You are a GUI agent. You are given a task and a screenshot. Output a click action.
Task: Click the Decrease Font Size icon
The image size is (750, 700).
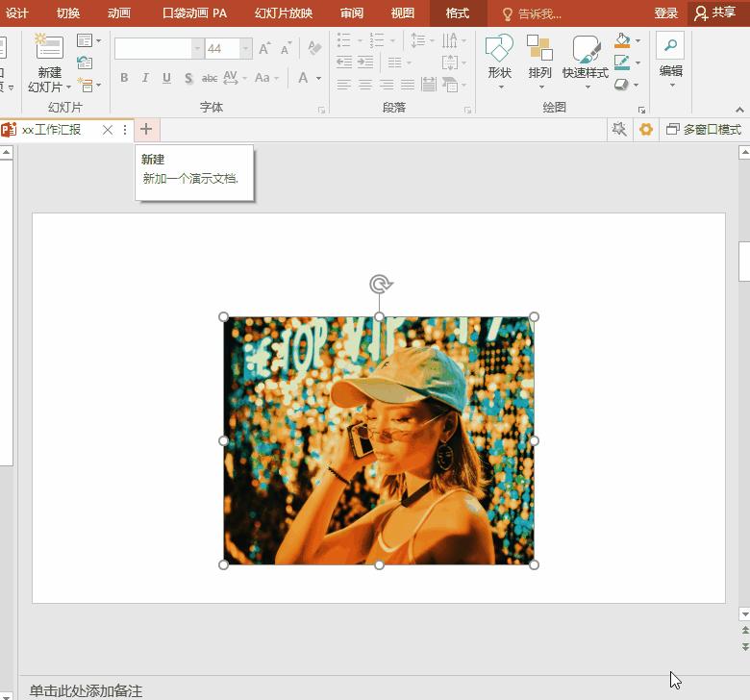[286, 48]
